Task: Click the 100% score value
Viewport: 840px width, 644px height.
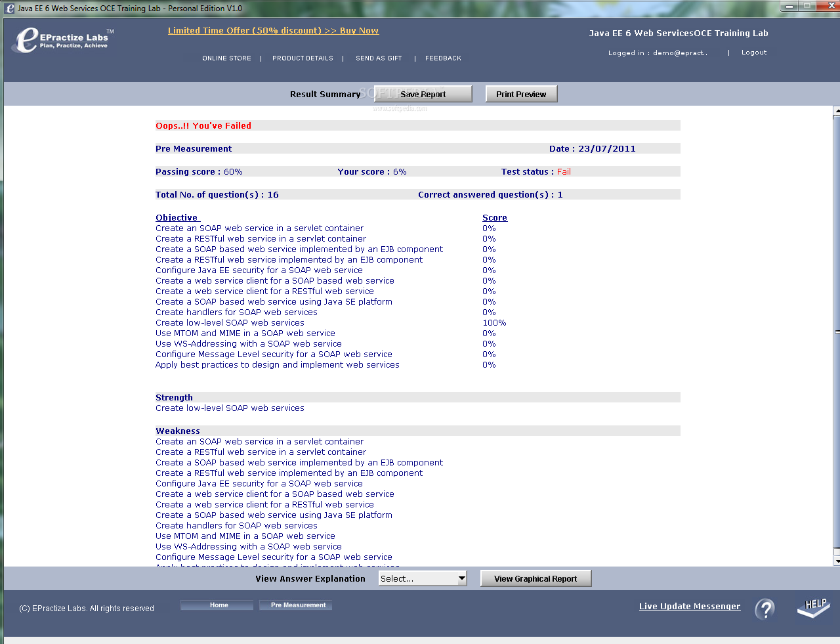Action: 494,323
